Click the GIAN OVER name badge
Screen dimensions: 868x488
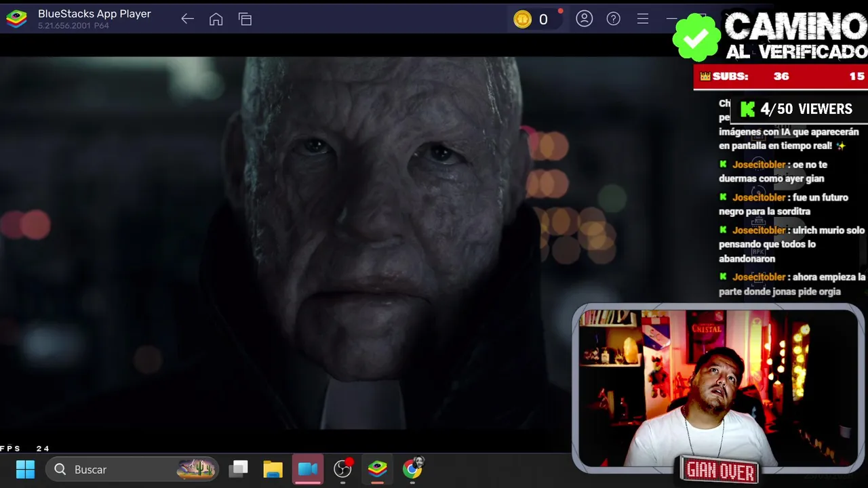(x=719, y=470)
